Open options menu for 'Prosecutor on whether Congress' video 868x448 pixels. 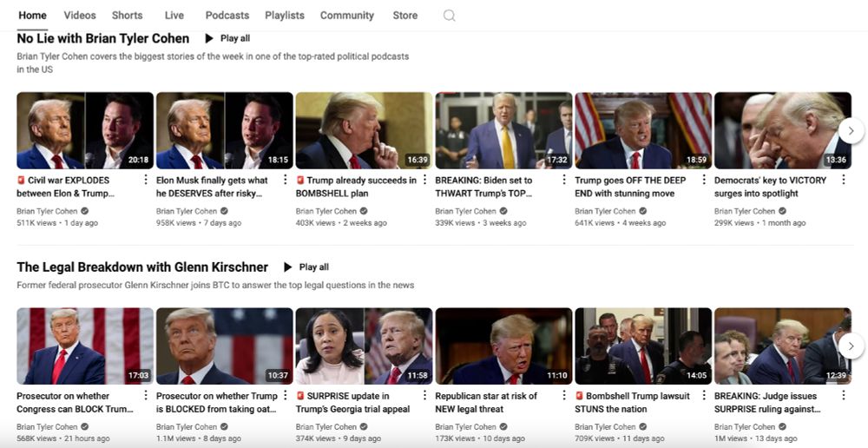pos(146,395)
